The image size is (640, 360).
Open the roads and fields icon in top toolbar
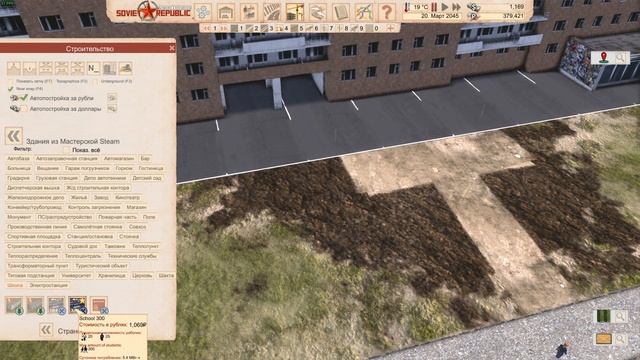point(271,11)
